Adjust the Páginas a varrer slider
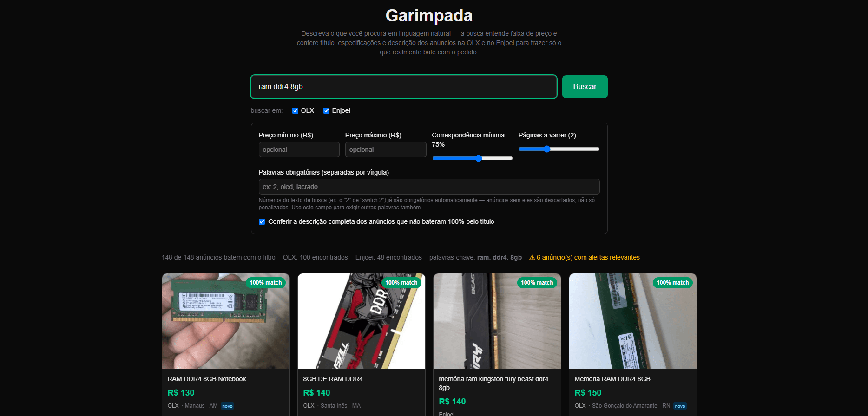Image resolution: width=868 pixels, height=416 pixels. [x=559, y=149]
